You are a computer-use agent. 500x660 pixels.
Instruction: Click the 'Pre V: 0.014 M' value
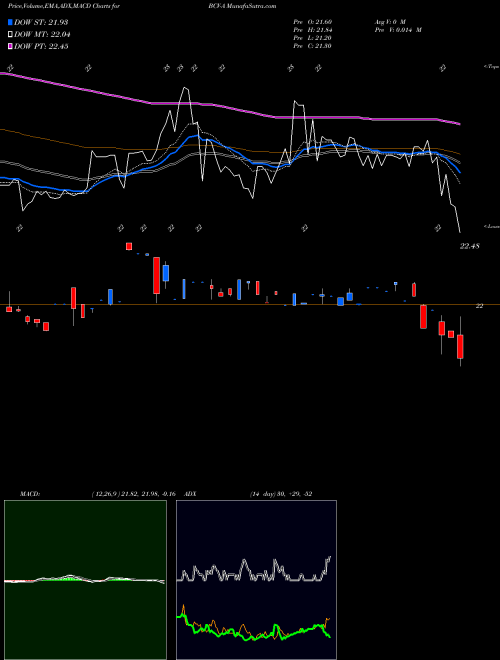398,30
